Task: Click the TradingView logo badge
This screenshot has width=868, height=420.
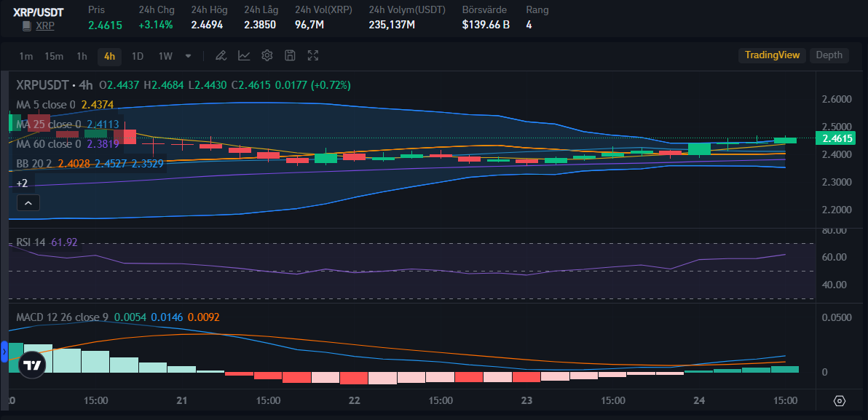Action: pyautogui.click(x=31, y=365)
